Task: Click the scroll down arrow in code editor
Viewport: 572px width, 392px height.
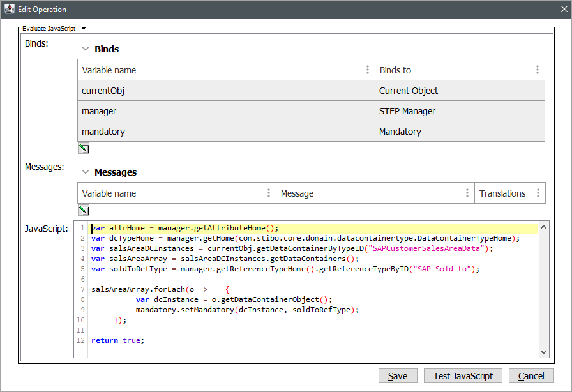Action: click(x=544, y=352)
